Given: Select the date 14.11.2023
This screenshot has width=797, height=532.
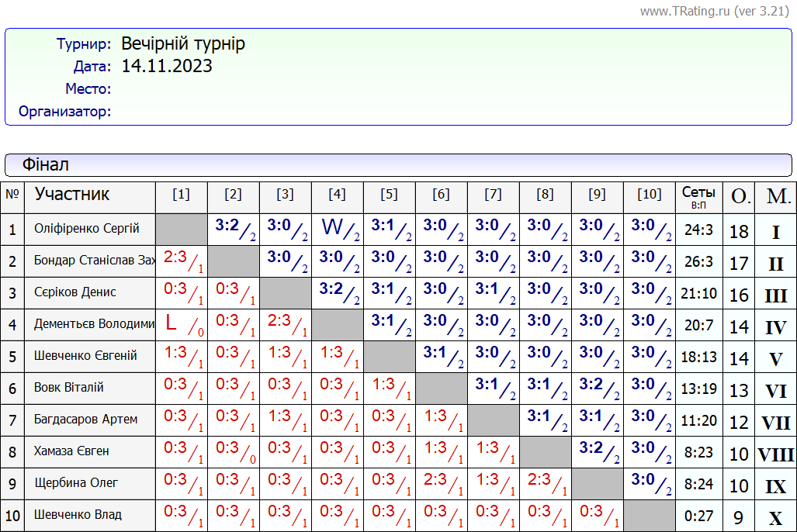Looking at the screenshot, I should [x=167, y=66].
